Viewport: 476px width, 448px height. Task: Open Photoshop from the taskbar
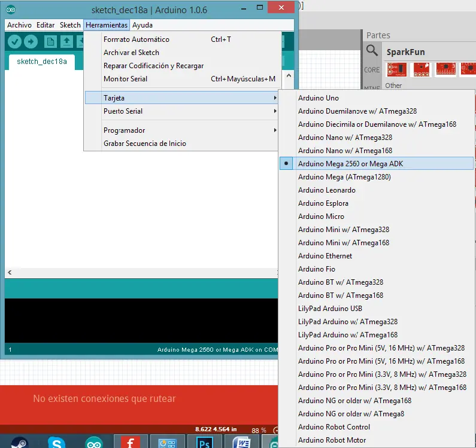(x=204, y=443)
